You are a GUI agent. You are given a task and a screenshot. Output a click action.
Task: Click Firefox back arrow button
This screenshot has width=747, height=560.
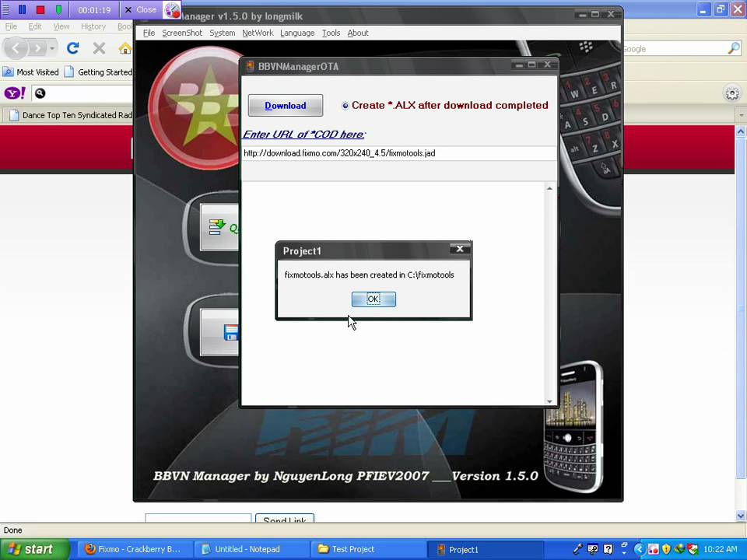[16, 47]
